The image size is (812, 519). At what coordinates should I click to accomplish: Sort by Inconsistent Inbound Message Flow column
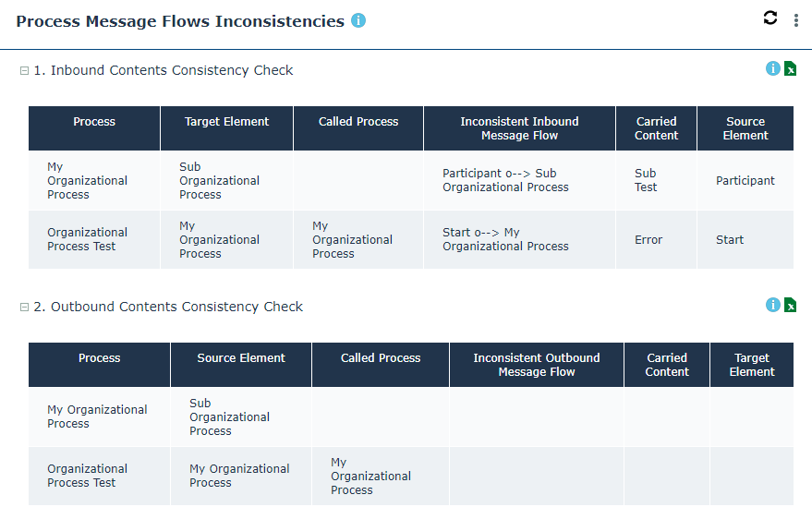click(519, 128)
